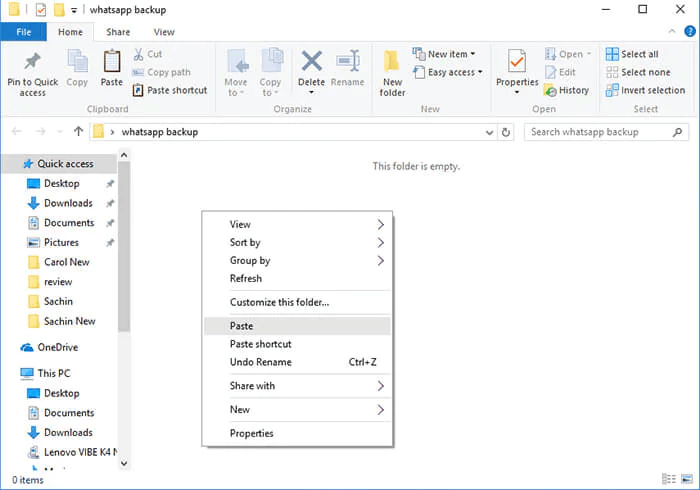Expand recent locations dropdown arrow
Viewport: 700px width, 490px height.
click(60, 132)
